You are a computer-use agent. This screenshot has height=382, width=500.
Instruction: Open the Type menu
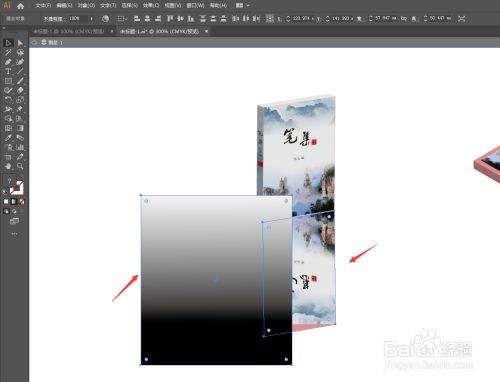click(108, 6)
